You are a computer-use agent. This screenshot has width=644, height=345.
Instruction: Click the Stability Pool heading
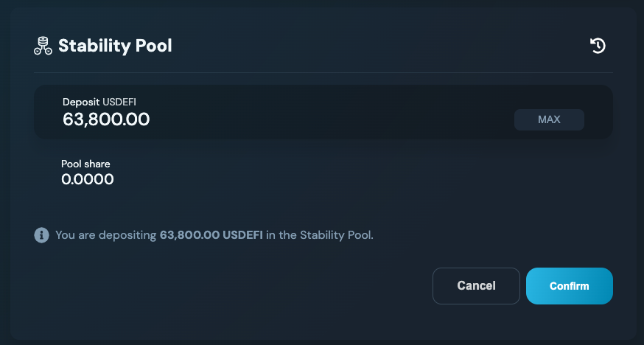[x=115, y=46]
